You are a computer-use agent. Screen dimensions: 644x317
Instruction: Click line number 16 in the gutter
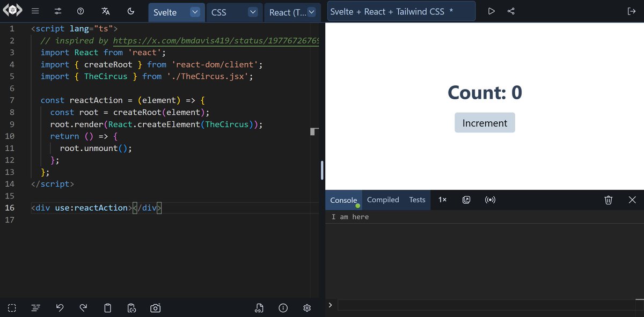(x=10, y=208)
